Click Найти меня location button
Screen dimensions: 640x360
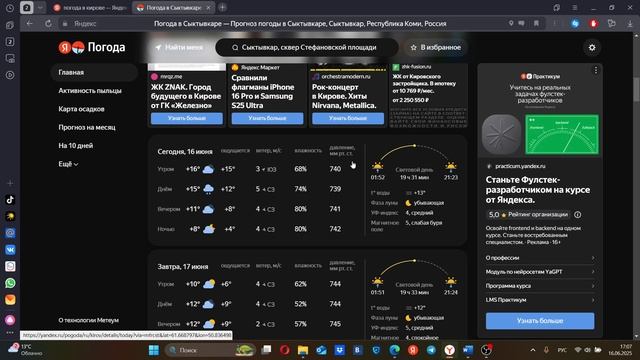pyautogui.click(x=180, y=47)
